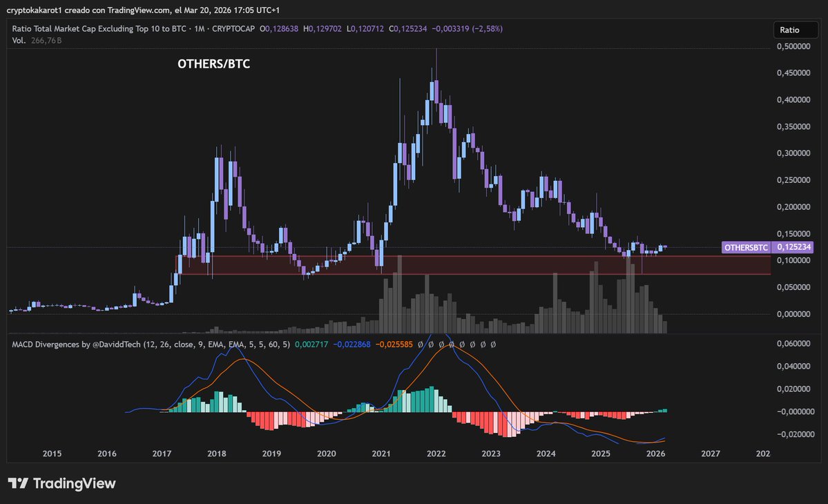
Task: Click the MACD line value −0,022868
Action: click(x=352, y=345)
